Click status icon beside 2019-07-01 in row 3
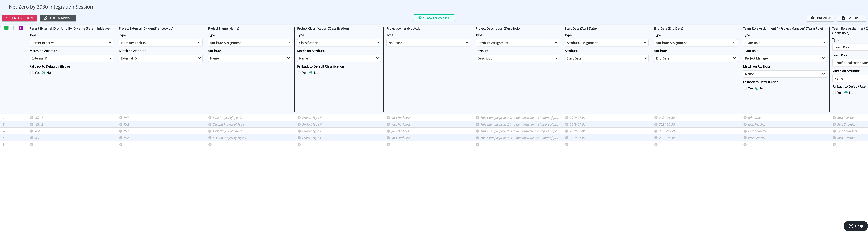868x241 pixels. (567, 124)
